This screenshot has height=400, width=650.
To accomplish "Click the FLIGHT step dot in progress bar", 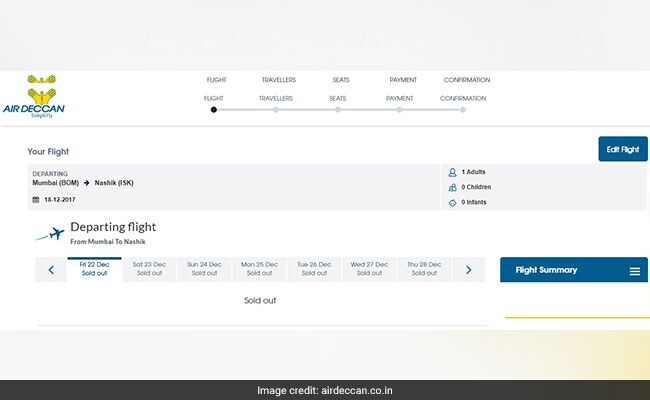I will coord(213,110).
